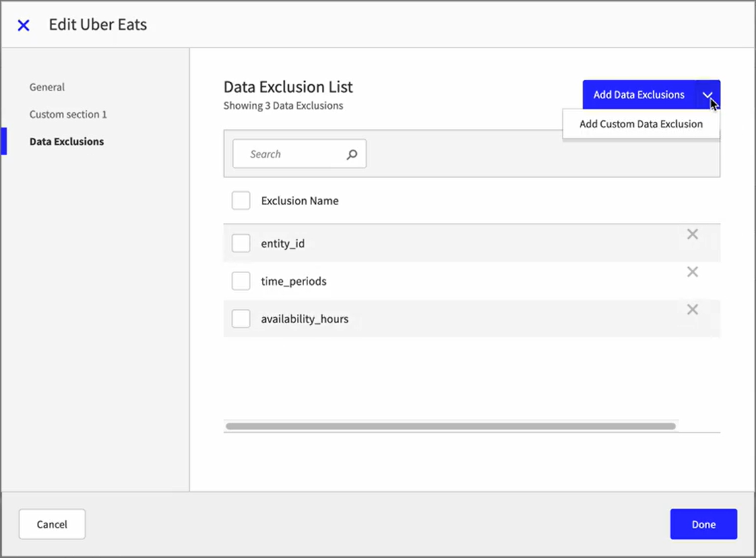Click the Add Data Exclusions button
Viewport: 756px width, 558px height.
(x=639, y=94)
